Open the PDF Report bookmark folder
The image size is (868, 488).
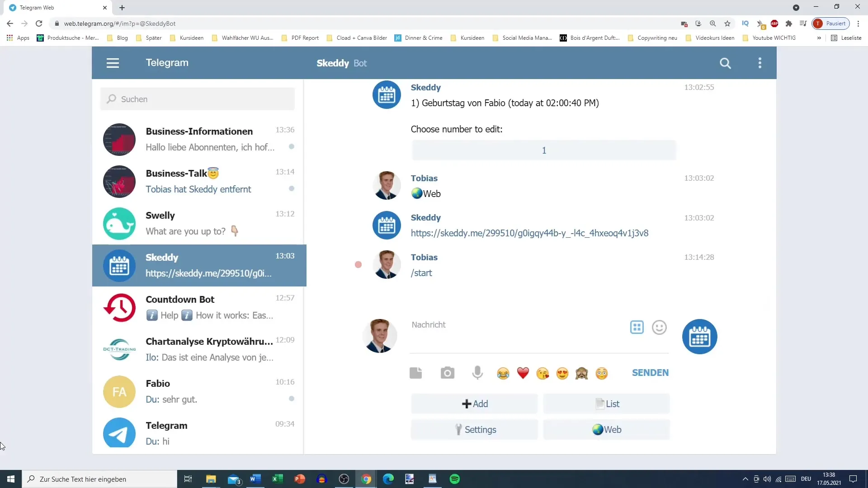pos(300,38)
